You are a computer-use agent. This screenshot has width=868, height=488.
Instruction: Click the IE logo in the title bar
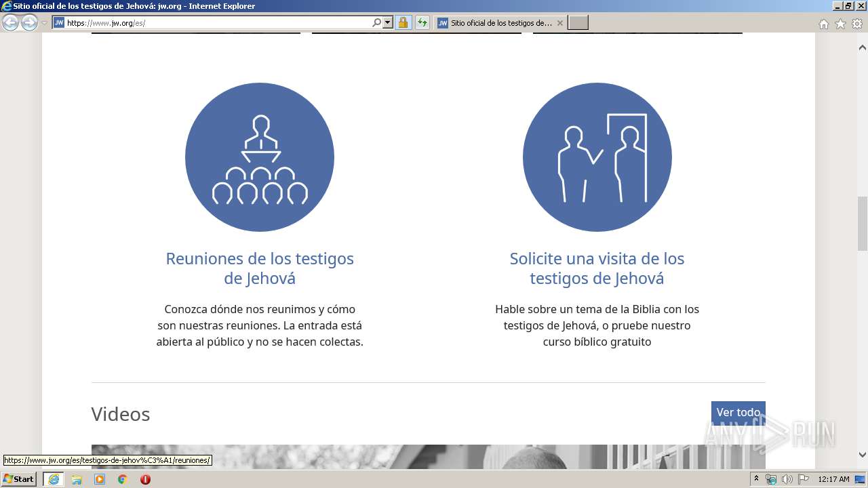(7, 6)
